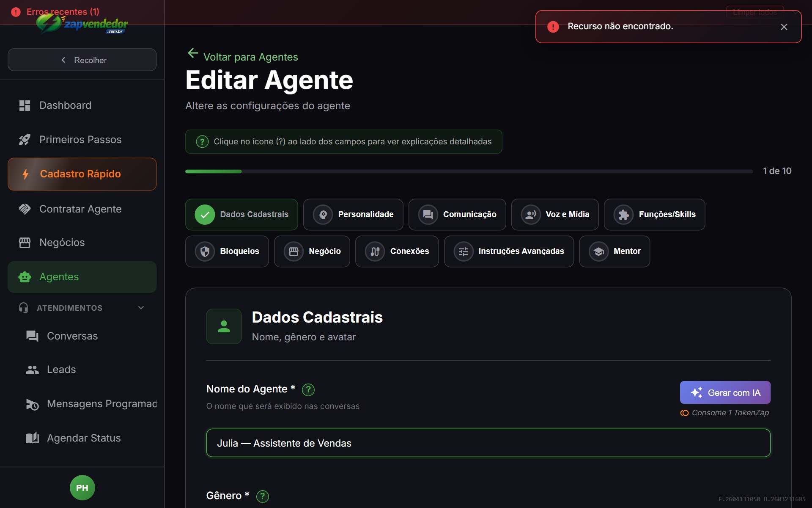812x508 pixels.
Task: Open Conversas using chat bubble icon
Action: 32,336
